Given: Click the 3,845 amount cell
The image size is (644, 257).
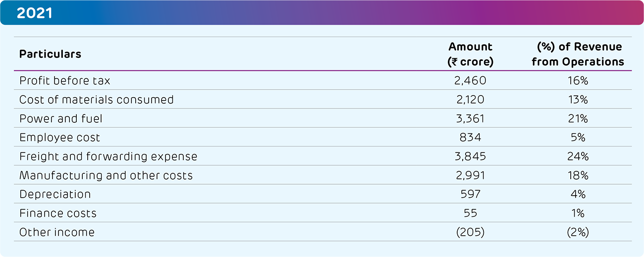Looking at the screenshot, I should 470,156.
